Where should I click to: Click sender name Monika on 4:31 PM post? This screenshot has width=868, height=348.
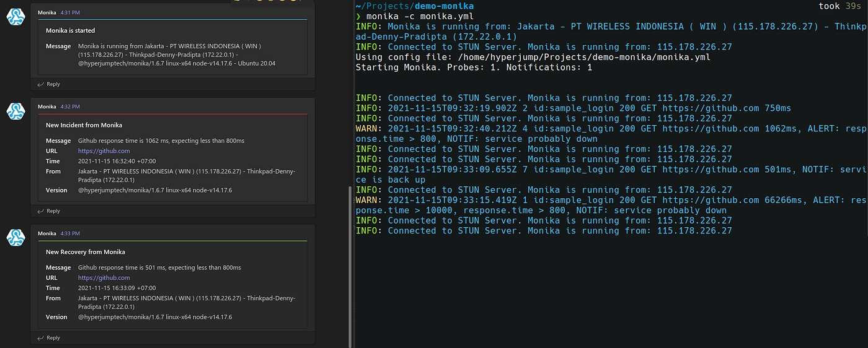tap(47, 12)
